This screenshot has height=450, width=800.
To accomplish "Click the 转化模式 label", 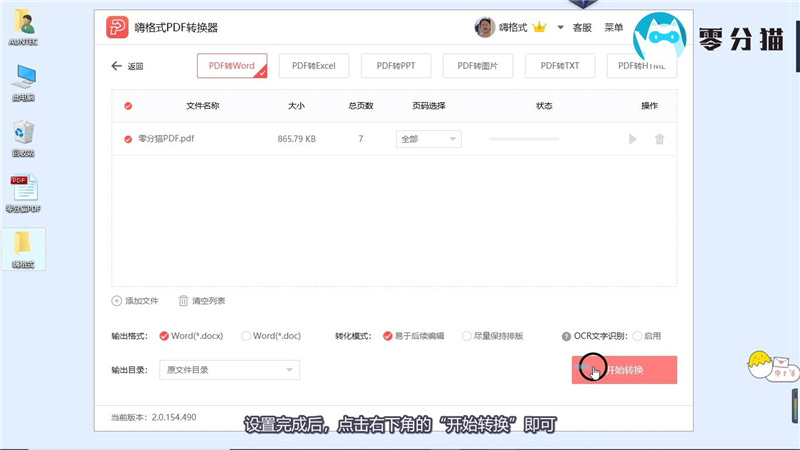I will [x=353, y=336].
